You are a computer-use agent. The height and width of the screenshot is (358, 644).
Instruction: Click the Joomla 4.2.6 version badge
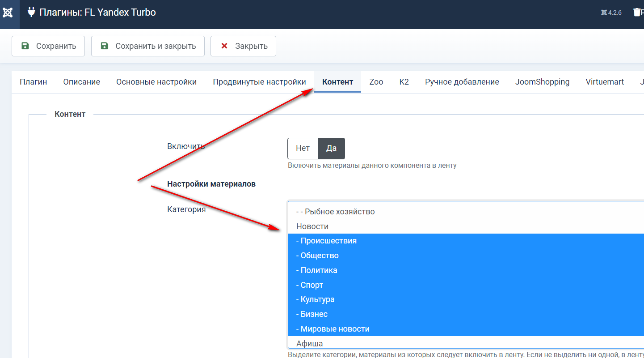[611, 13]
